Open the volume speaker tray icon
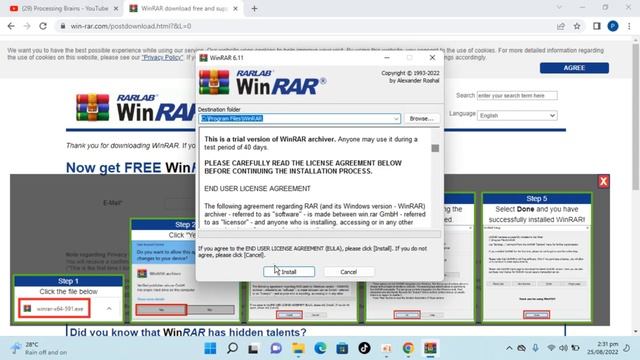 pyautogui.click(x=563, y=348)
